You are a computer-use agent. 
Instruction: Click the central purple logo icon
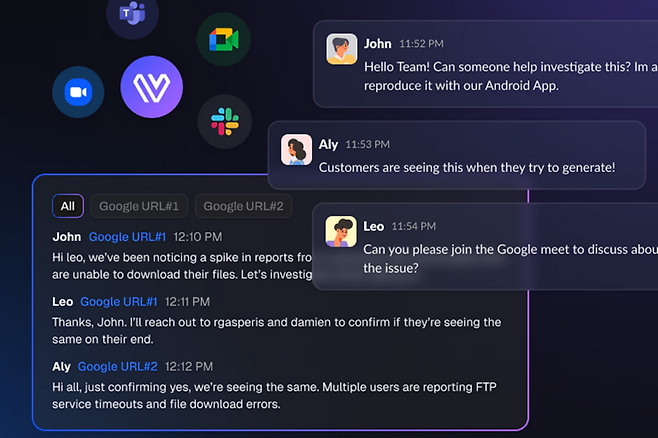151,87
